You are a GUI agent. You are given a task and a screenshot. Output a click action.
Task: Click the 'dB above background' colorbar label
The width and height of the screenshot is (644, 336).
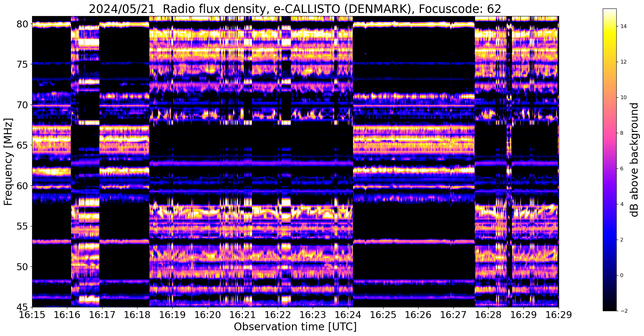tap(635, 160)
